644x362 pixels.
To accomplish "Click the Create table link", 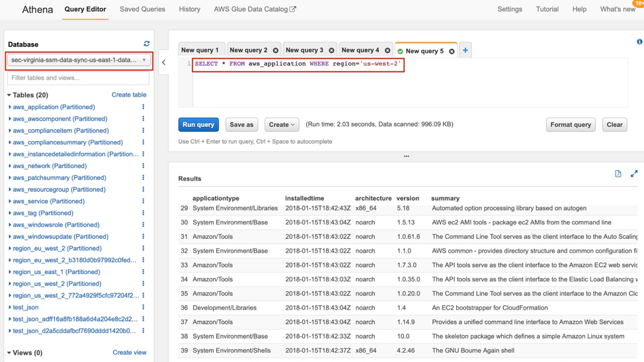I will point(129,95).
